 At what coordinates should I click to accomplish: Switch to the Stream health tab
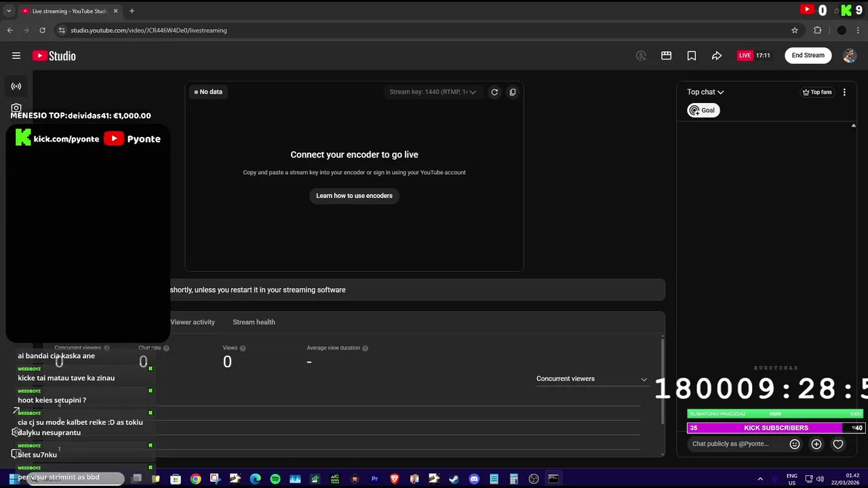pos(254,322)
